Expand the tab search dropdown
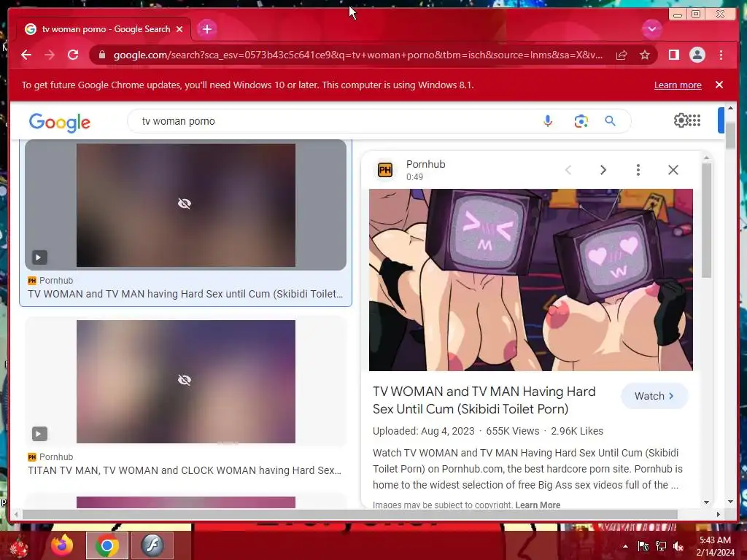Viewport: 747px width, 560px height. [651, 29]
